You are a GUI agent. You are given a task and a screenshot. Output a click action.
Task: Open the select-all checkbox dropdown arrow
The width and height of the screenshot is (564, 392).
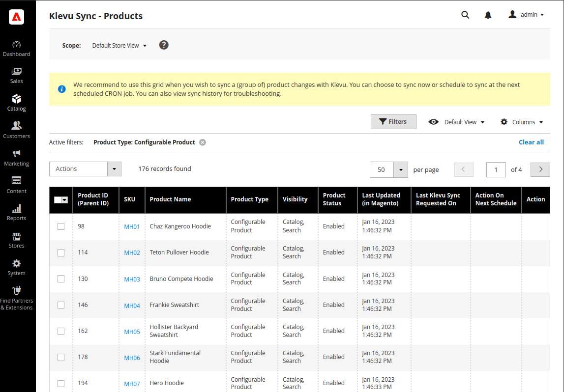pos(65,200)
